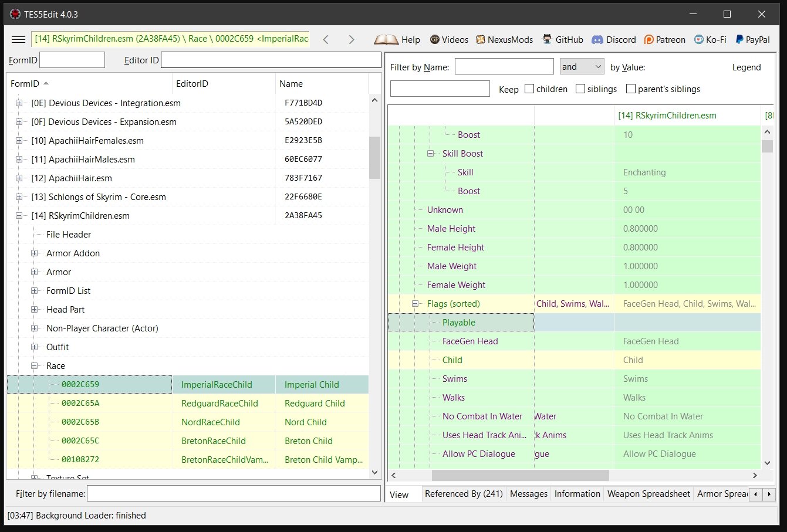
Task: Open the Ko-Fi link
Action: point(710,39)
